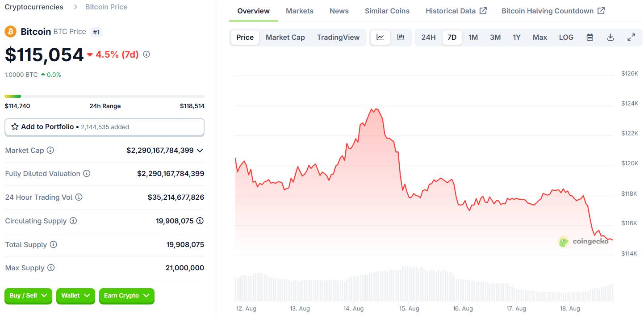Click the $126K axis label

tap(630, 73)
